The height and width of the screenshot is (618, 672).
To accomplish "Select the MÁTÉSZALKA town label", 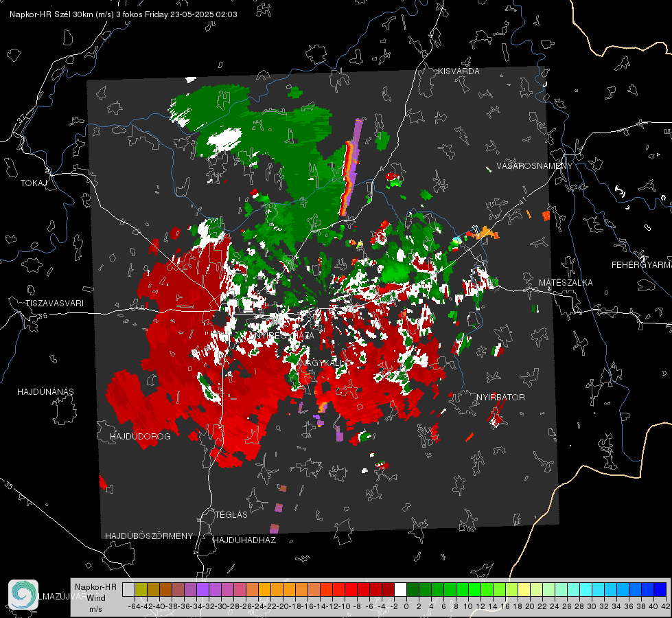I will [x=566, y=283].
